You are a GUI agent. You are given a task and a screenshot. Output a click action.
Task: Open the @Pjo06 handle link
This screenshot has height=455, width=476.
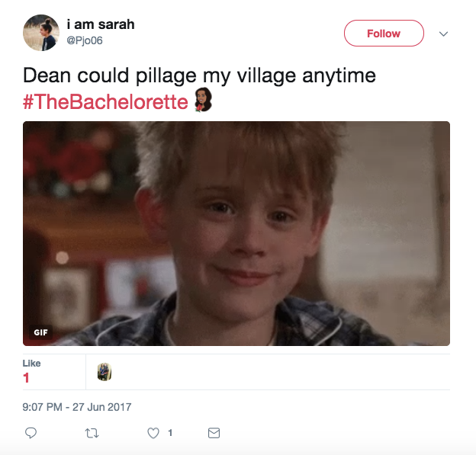coord(85,40)
